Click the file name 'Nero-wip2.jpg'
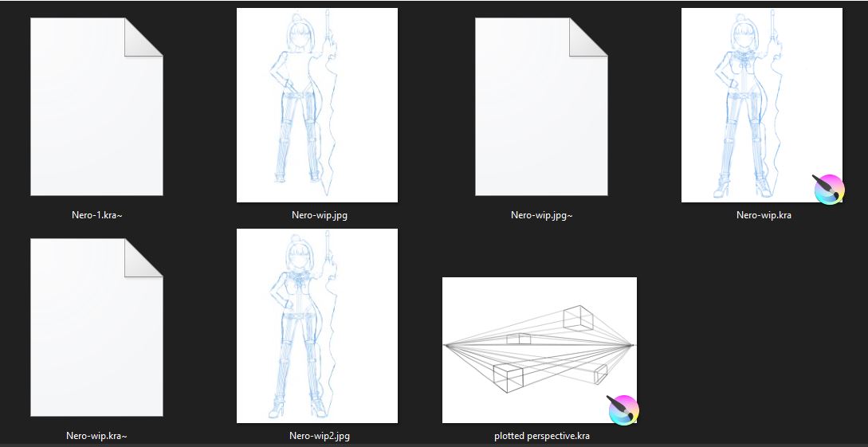This screenshot has width=868, height=447. [x=320, y=436]
